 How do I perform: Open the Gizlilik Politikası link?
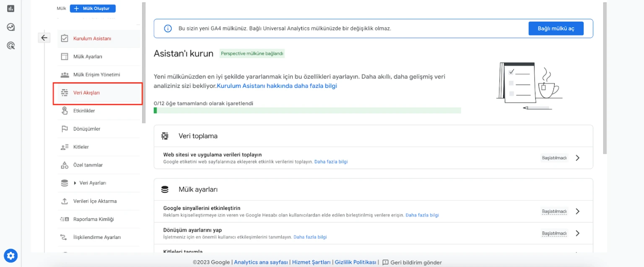click(x=356, y=262)
